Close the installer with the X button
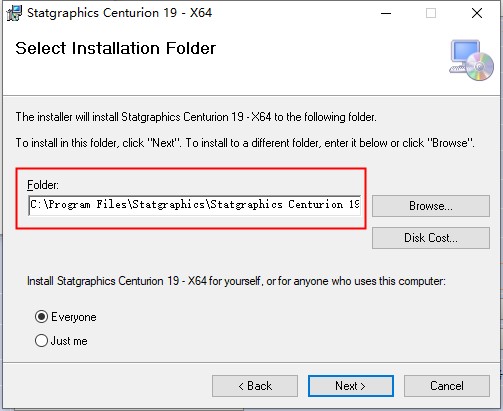Screen dimensions: 503x411 point(477,13)
